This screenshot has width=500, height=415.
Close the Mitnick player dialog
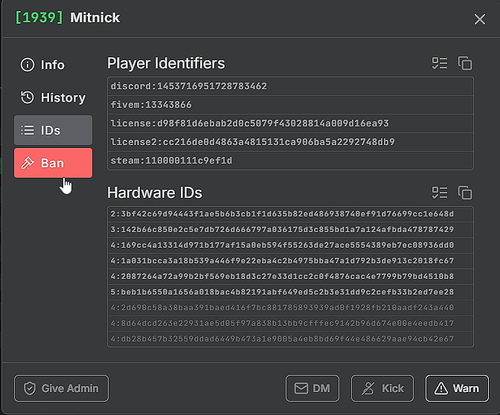(x=480, y=19)
